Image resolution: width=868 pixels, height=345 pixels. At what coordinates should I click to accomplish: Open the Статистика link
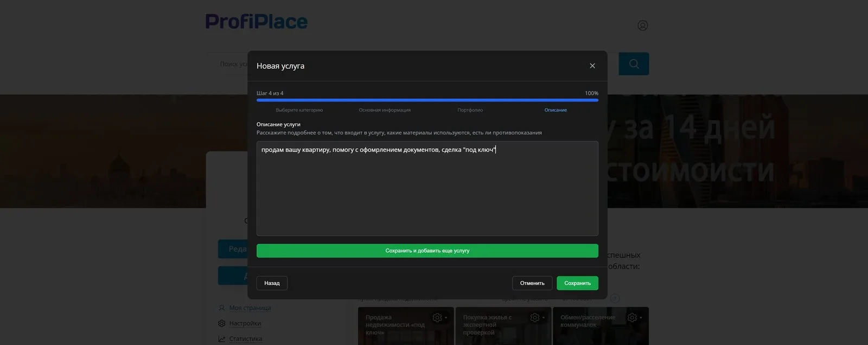point(246,338)
